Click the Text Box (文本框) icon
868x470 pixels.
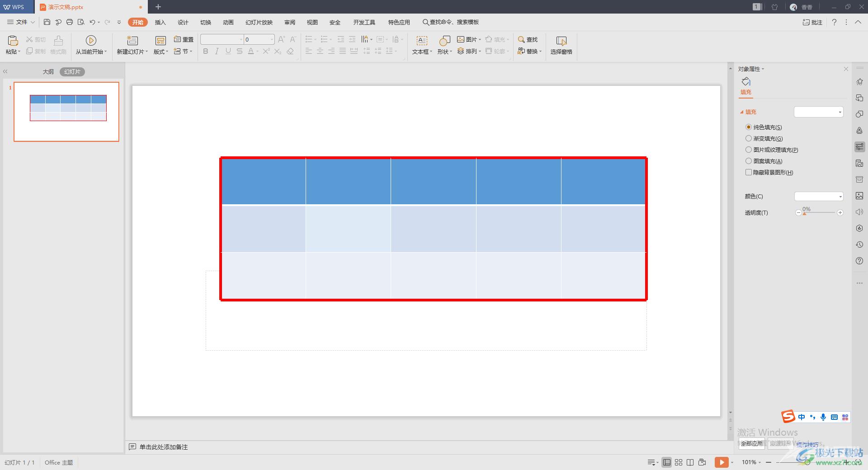pos(422,41)
